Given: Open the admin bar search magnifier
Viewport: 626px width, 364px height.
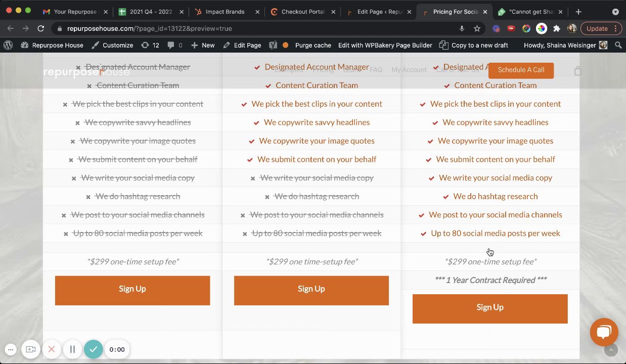Looking at the screenshot, I should pos(618,45).
